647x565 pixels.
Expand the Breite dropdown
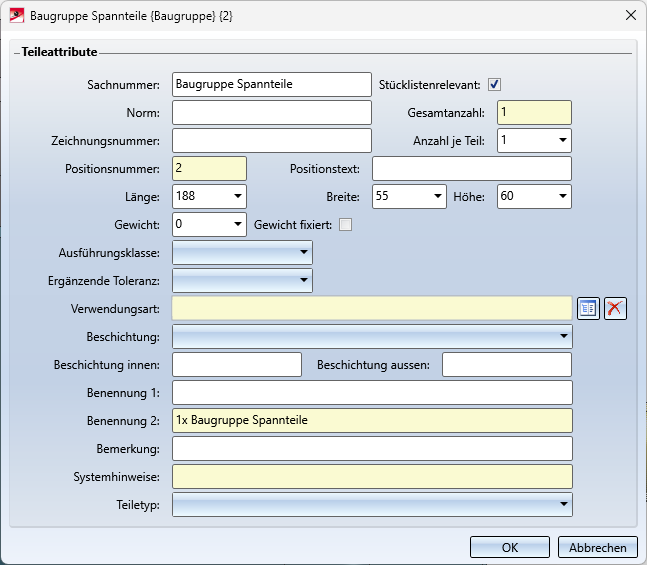438,196
